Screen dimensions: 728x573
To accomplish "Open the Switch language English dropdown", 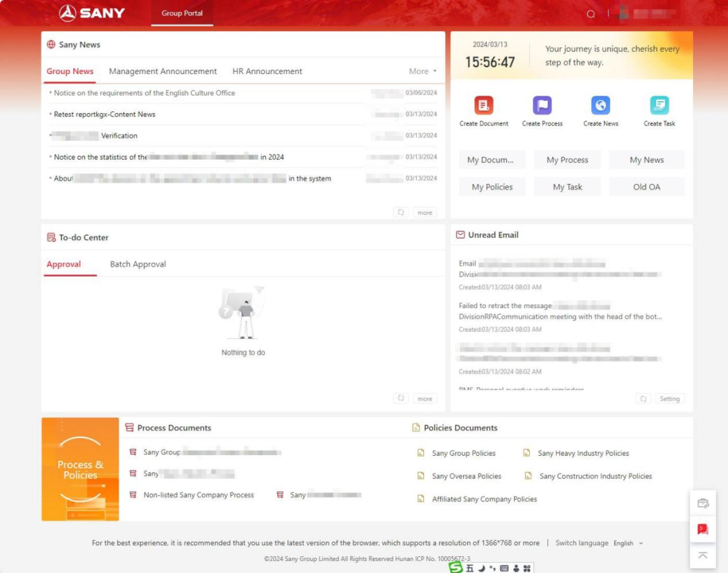I will point(628,543).
